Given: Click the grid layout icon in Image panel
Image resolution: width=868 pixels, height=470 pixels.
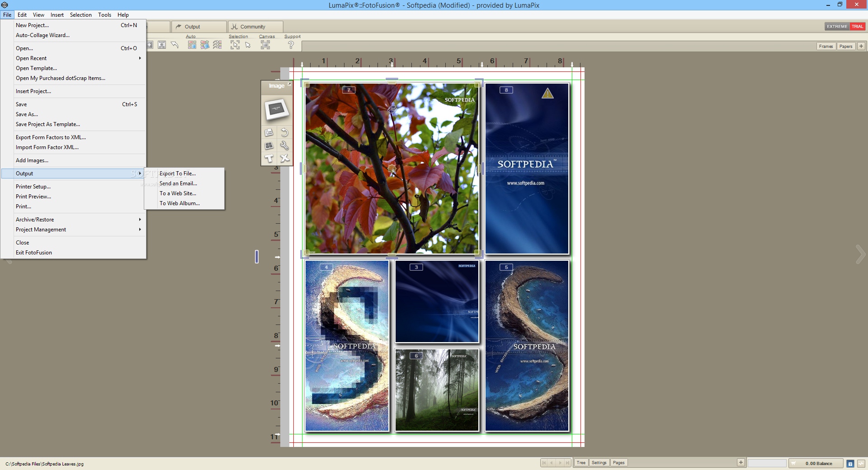Looking at the screenshot, I should (x=269, y=146).
